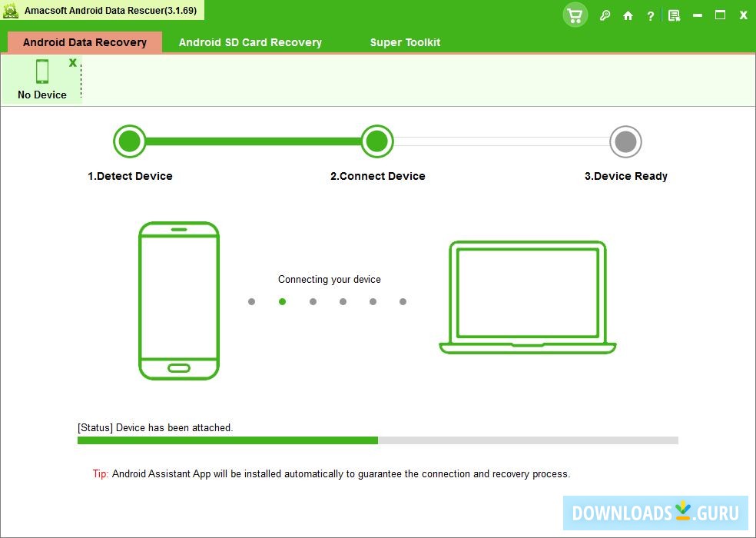
Task: Click the 1.Detect Device label
Action: [x=130, y=176]
